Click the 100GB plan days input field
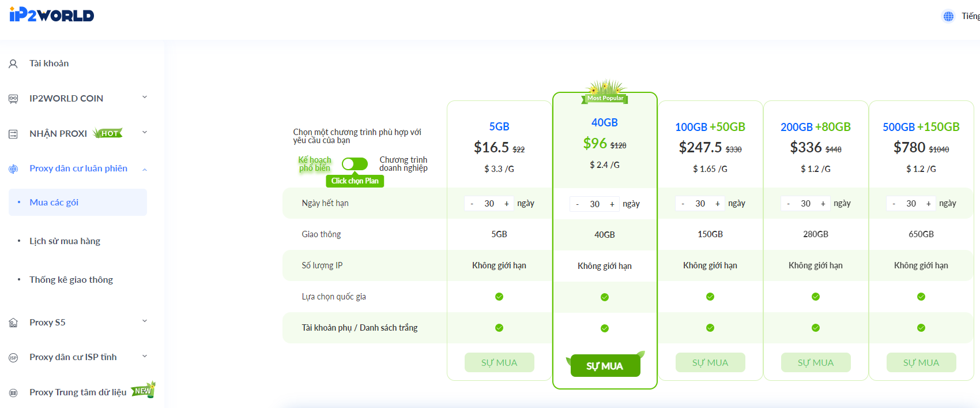Viewport: 980px width, 408px height. (700, 204)
